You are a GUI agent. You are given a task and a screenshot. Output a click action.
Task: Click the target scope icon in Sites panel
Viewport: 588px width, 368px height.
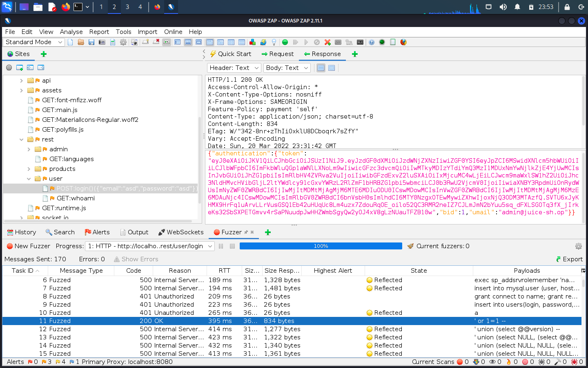[x=9, y=67]
